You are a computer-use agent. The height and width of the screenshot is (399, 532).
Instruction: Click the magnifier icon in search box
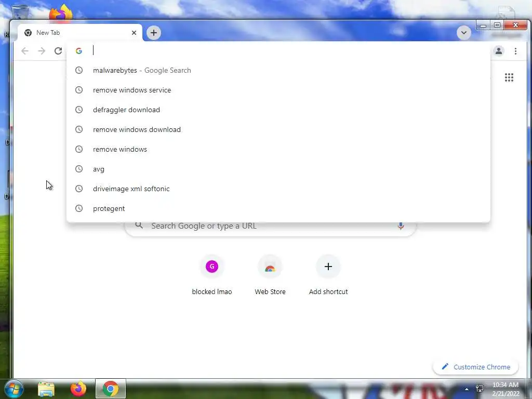139,225
